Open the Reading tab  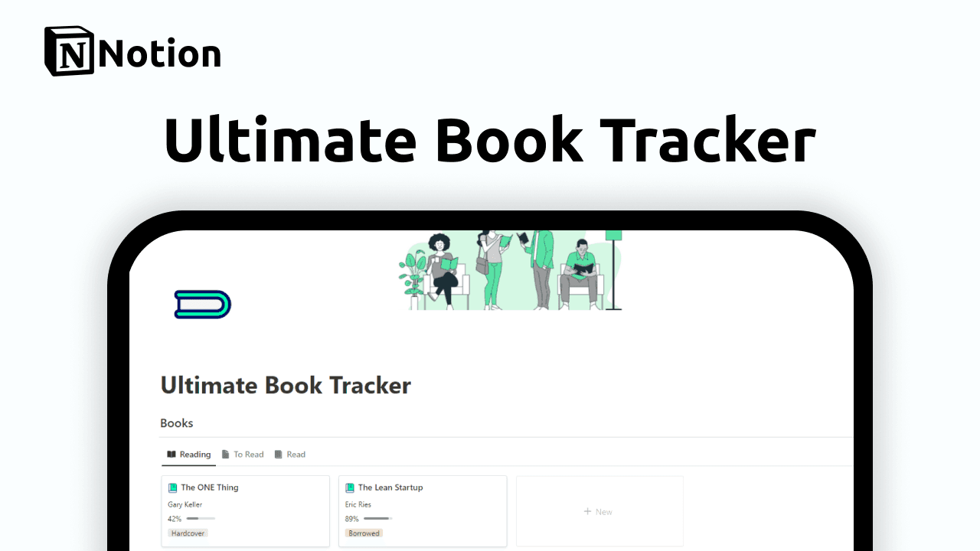click(x=188, y=455)
